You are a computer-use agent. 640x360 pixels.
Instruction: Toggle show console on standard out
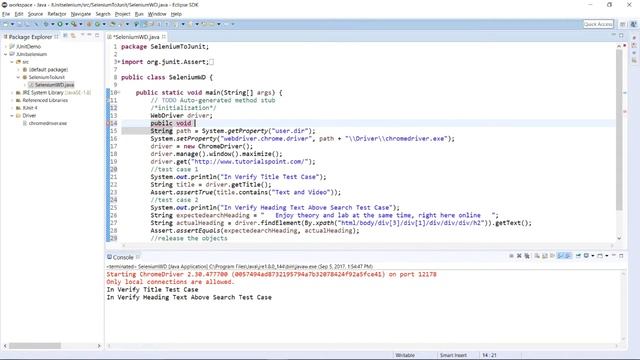coord(560,256)
